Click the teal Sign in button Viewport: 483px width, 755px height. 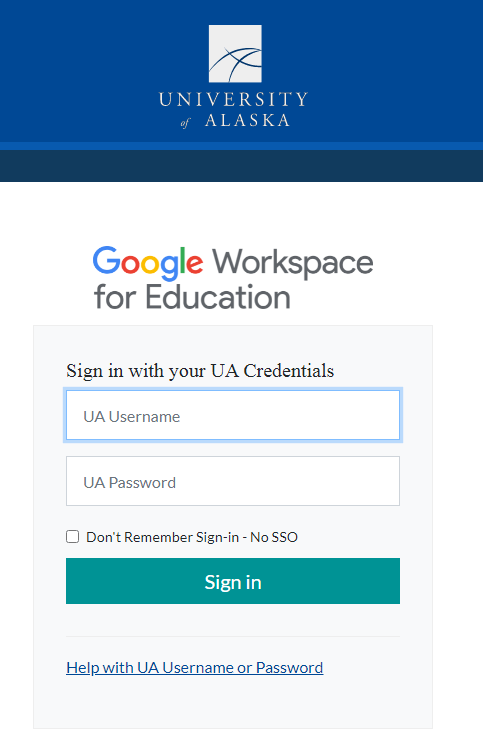(233, 581)
